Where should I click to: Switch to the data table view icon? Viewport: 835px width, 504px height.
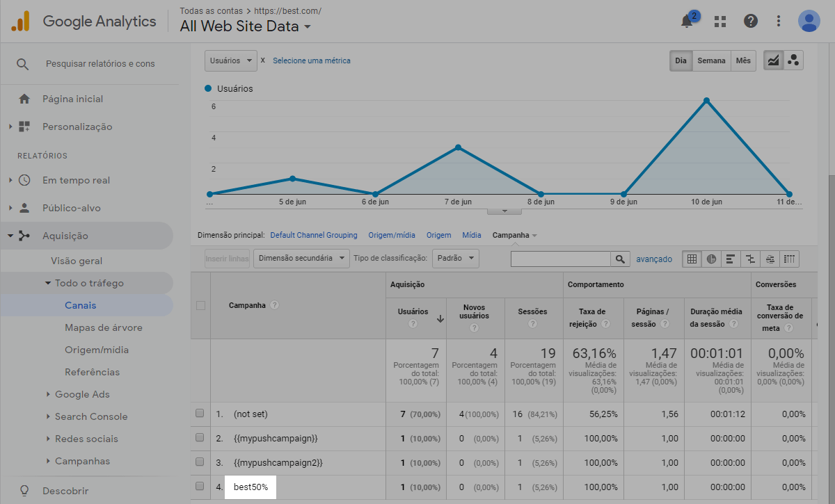pos(692,259)
